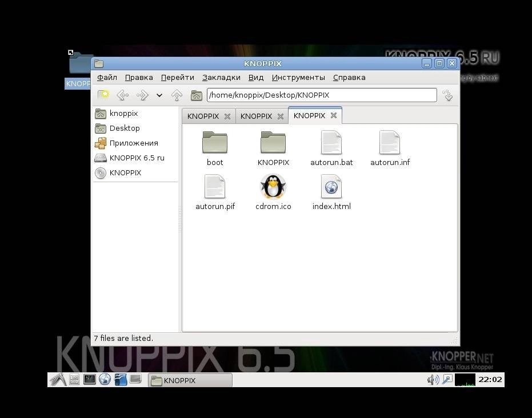The image size is (532, 418).
Task: Select the autorun.bat file icon
Action: [x=331, y=142]
